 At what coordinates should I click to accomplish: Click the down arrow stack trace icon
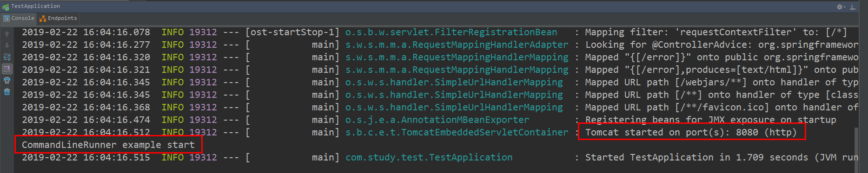[x=7, y=45]
